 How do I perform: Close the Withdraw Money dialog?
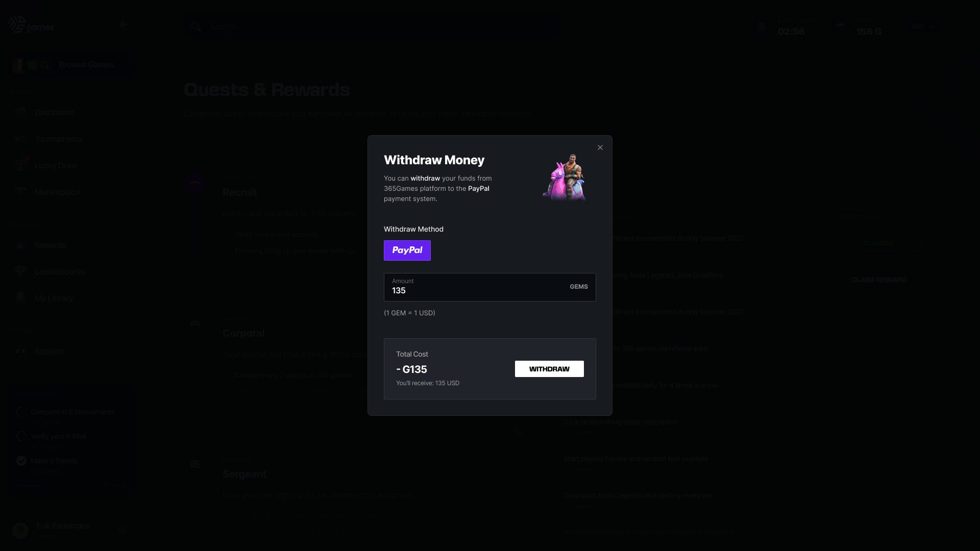pyautogui.click(x=600, y=148)
